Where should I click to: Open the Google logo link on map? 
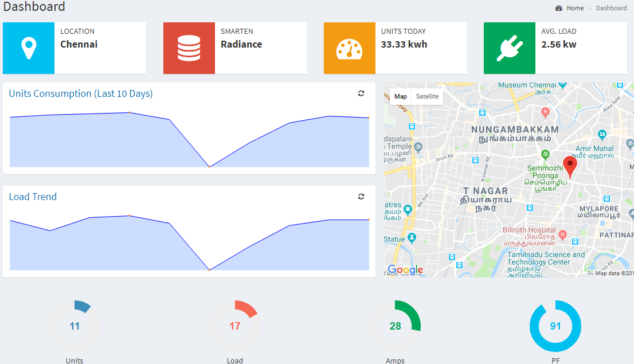[405, 270]
